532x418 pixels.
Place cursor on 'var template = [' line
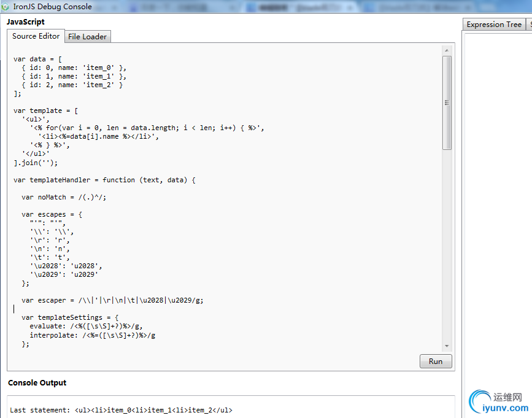46,110
